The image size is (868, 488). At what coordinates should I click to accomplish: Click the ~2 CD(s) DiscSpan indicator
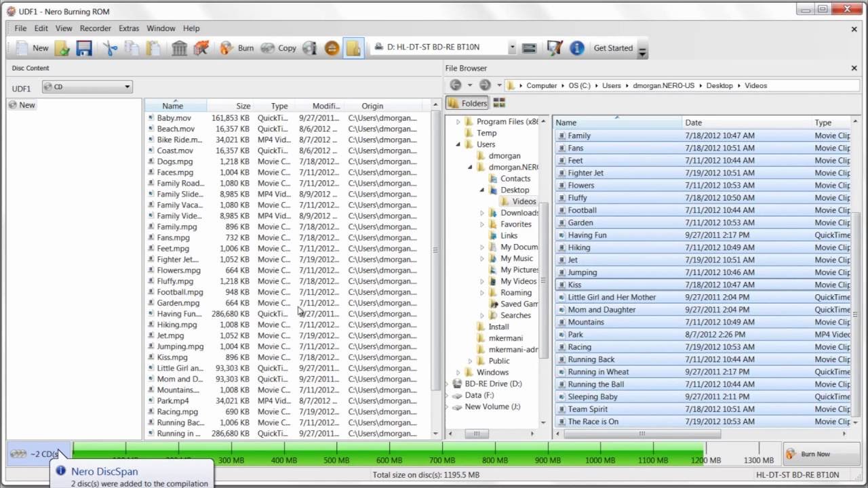[x=37, y=453]
